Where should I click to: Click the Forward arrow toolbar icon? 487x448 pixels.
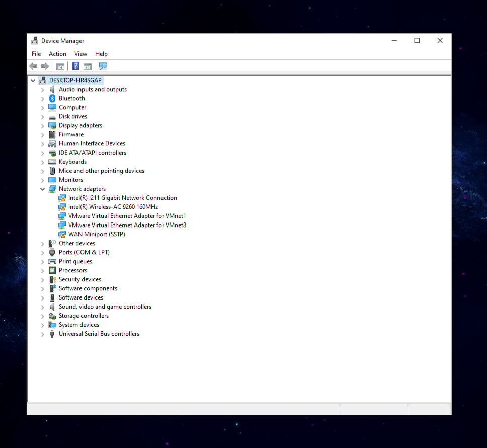pos(45,66)
